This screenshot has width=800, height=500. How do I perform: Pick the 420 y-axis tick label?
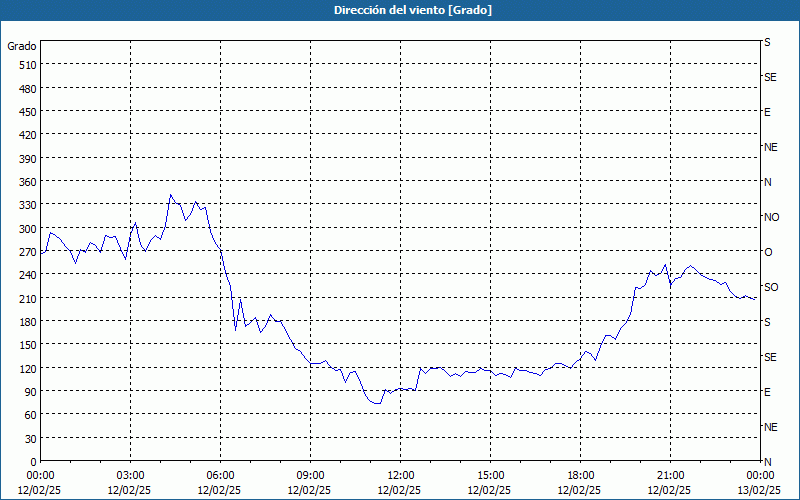pyautogui.click(x=28, y=135)
